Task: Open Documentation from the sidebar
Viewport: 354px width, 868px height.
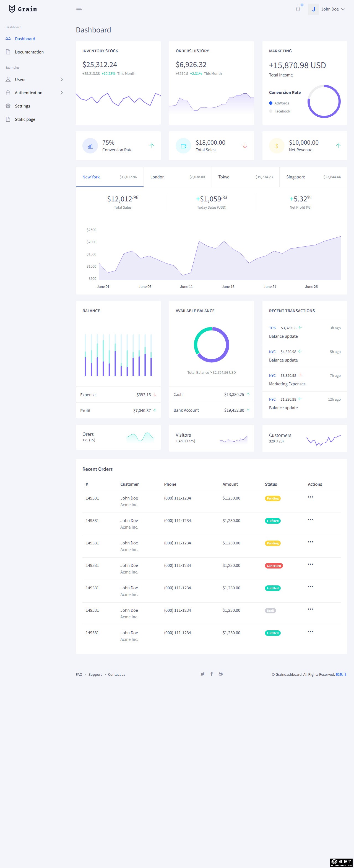Action: tap(29, 52)
